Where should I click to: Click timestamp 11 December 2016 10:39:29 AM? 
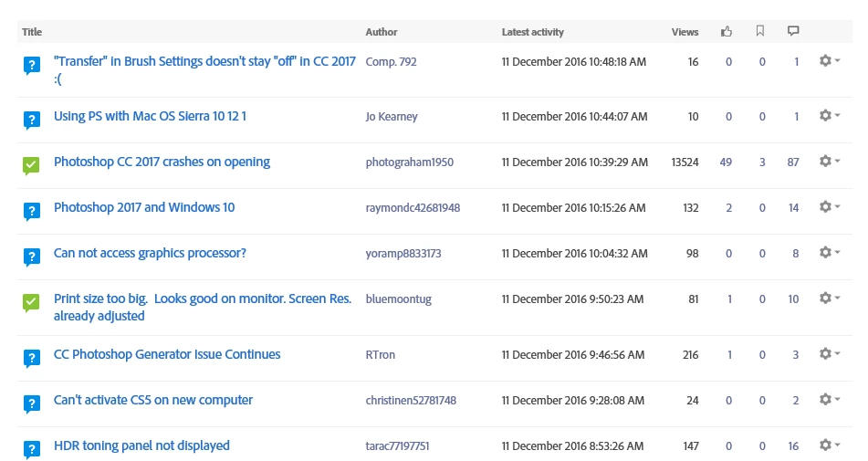575,162
